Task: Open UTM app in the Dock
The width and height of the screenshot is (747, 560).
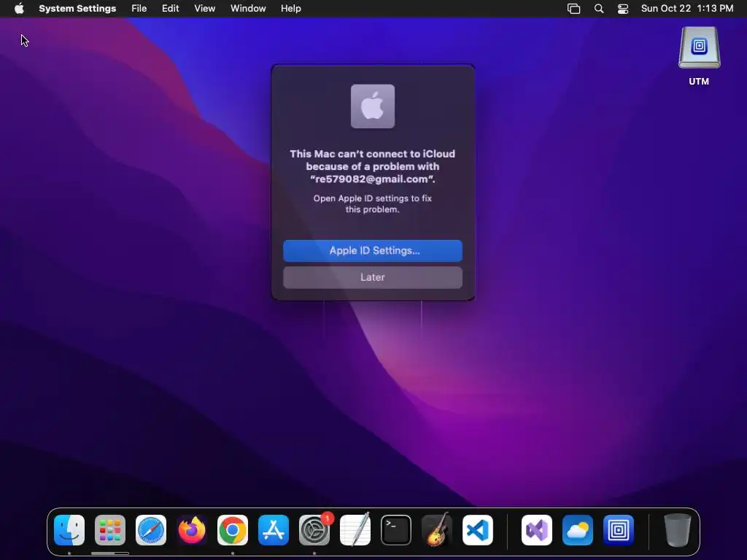Action: pos(619,530)
